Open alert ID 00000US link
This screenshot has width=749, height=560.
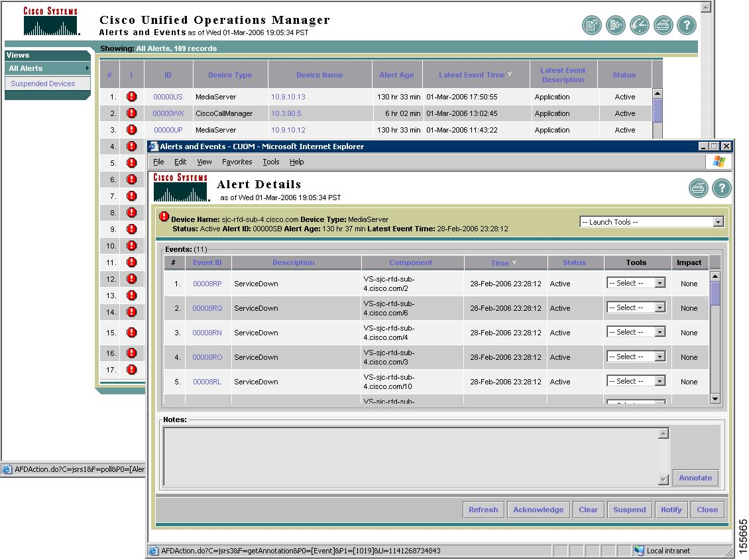tap(168, 97)
